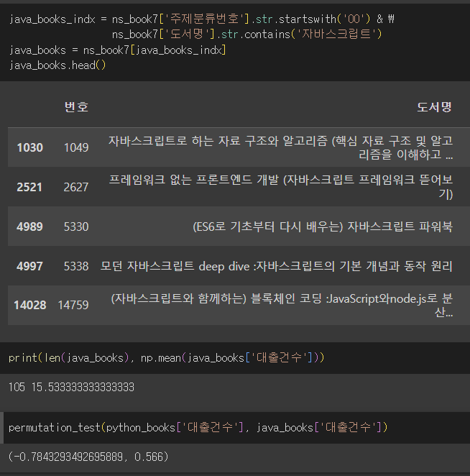Click the str.contains('자바스크립트') code line
Image resolution: width=470 pixels, height=476 pixels.
click(246, 35)
